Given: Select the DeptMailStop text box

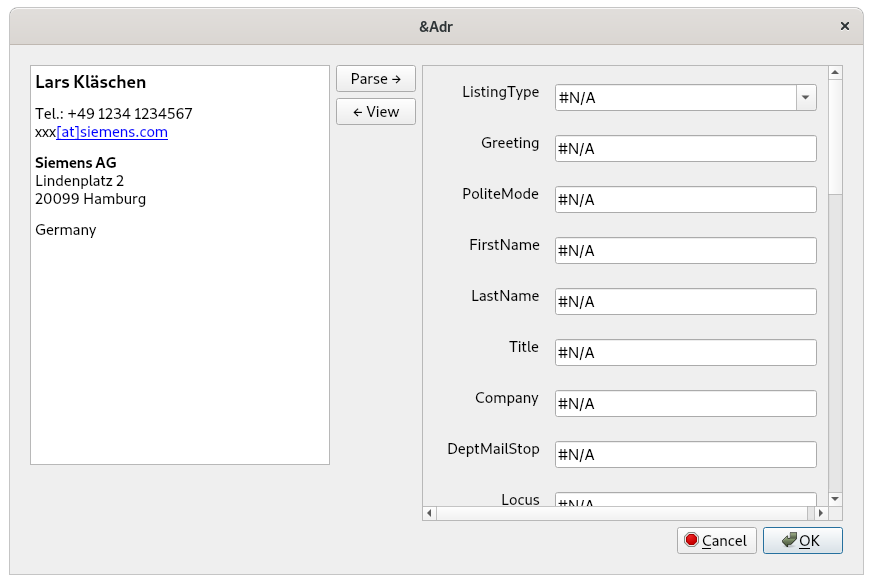Looking at the screenshot, I should 685,454.
